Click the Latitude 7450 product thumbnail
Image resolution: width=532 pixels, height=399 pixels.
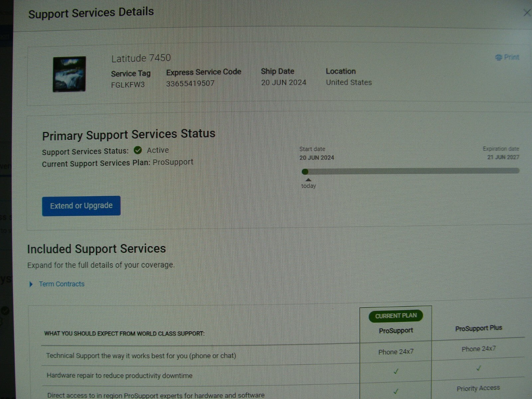69,74
